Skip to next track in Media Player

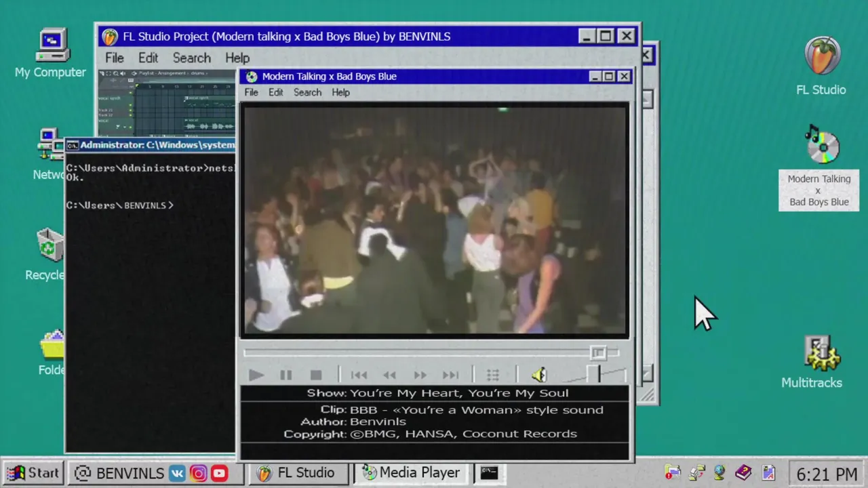pyautogui.click(x=451, y=375)
